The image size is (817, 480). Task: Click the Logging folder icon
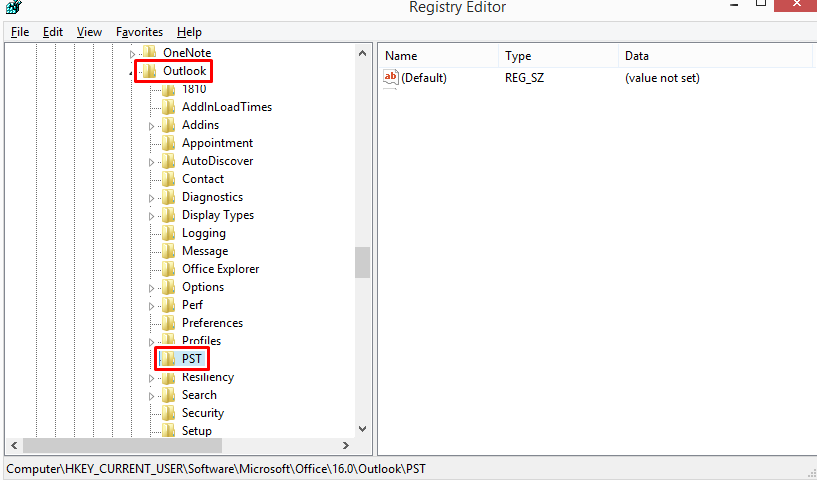coord(169,232)
